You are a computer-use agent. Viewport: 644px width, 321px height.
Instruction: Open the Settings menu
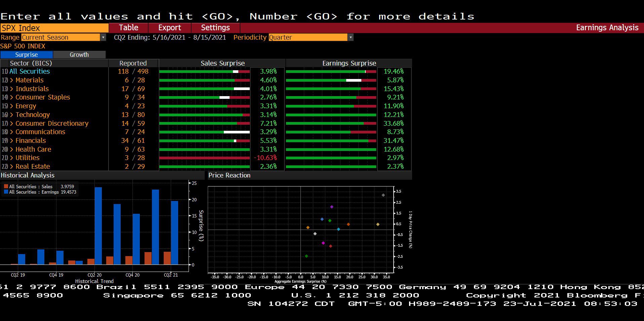coord(215,28)
